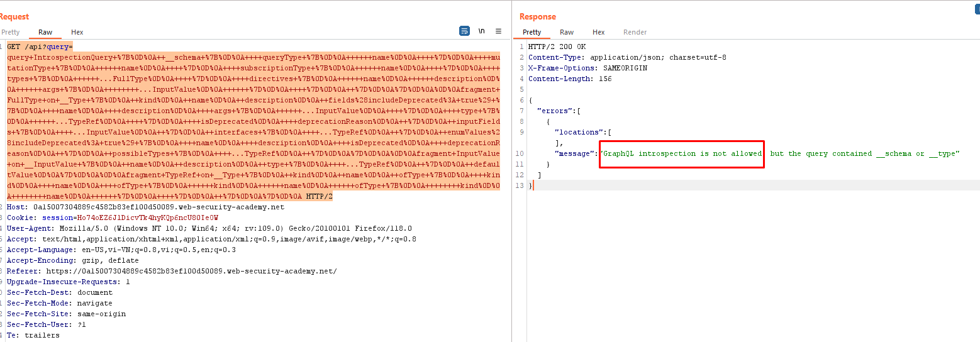Open the Response Hex tab
This screenshot has width=980, height=342.
tap(598, 32)
